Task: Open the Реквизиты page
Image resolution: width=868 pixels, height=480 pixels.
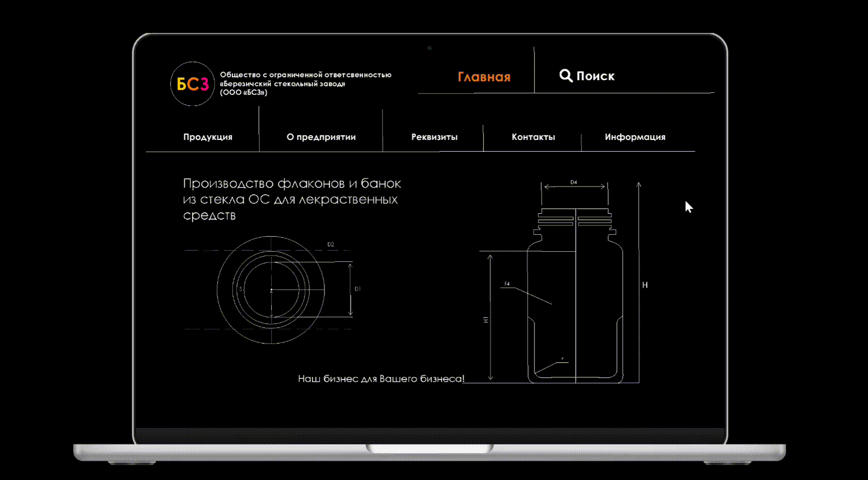Action: tap(434, 137)
